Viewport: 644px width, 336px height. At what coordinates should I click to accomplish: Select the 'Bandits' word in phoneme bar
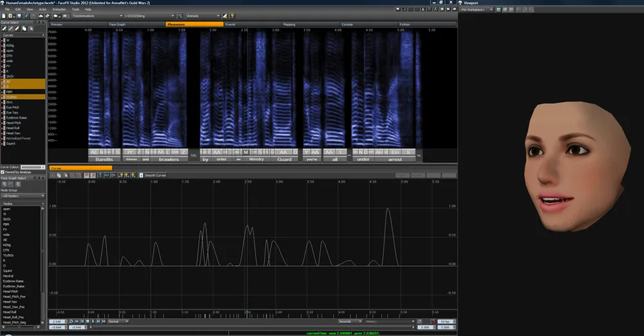104,159
